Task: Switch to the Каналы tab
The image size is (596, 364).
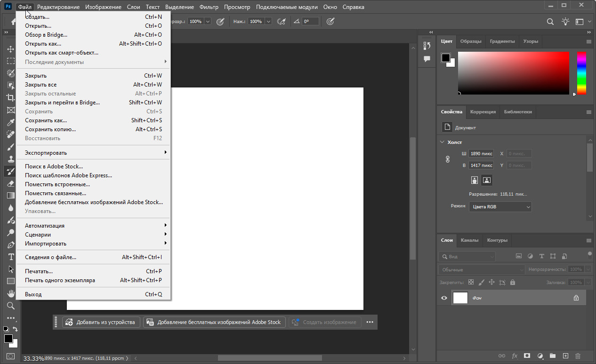Action: 469,240
